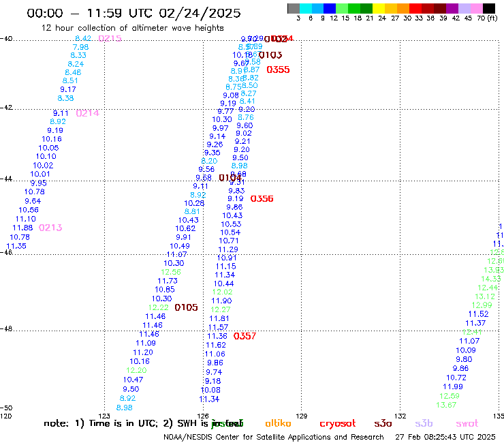Screen dimensions: 504x443
Task: Select the wave height value 9.60
Action: click(x=245, y=126)
